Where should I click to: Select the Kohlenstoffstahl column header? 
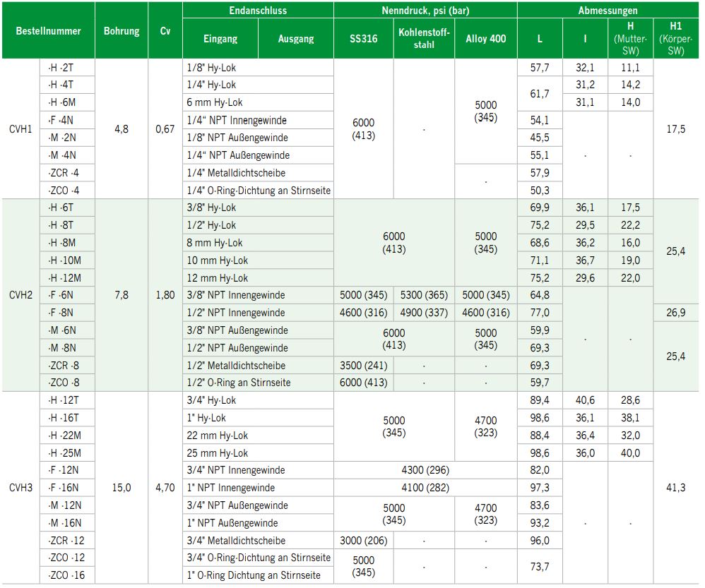[424, 39]
